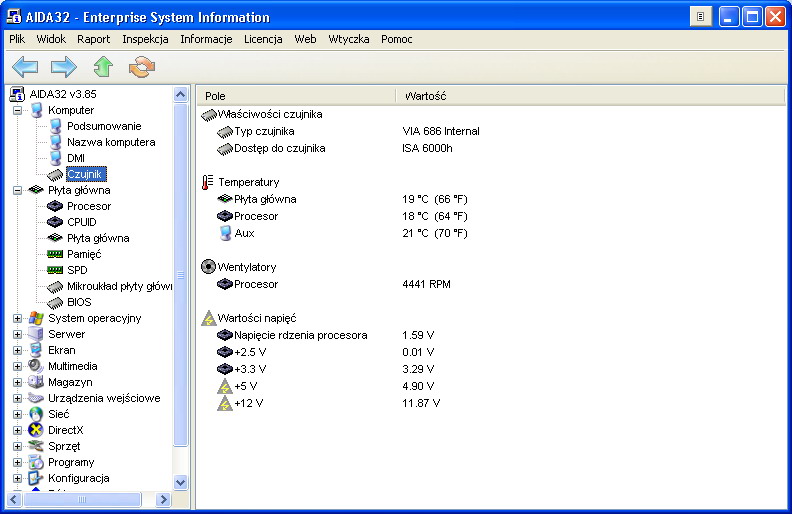
Task: Click the Serwer icon in the tree
Action: (36, 334)
